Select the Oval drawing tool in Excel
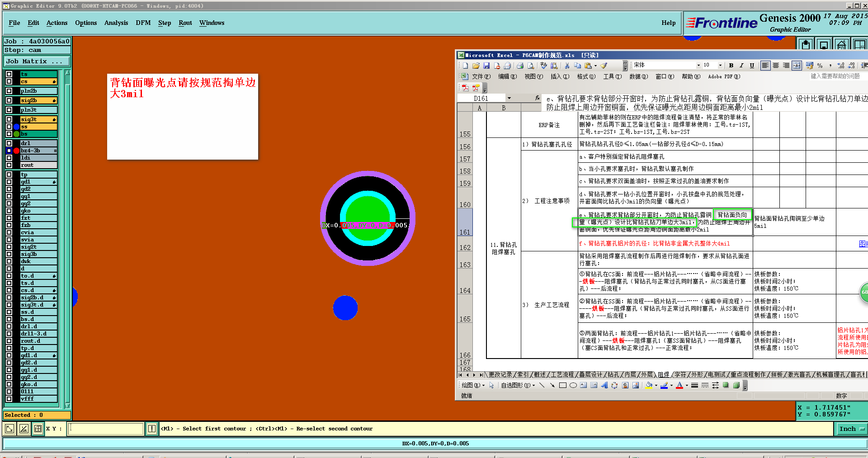The width and height of the screenshot is (868, 458). tap(573, 385)
